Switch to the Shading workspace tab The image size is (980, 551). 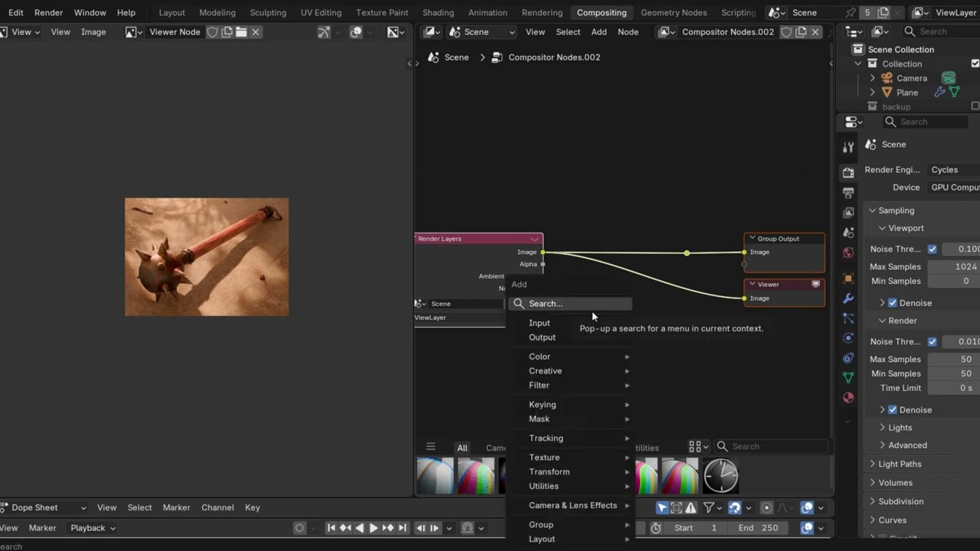438,13
